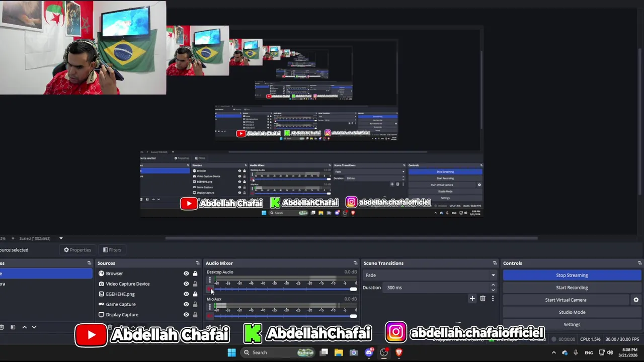Screen dimensions: 644x362
Task: Toggle visibility of EGEHEHE.png source
Action: (x=186, y=294)
